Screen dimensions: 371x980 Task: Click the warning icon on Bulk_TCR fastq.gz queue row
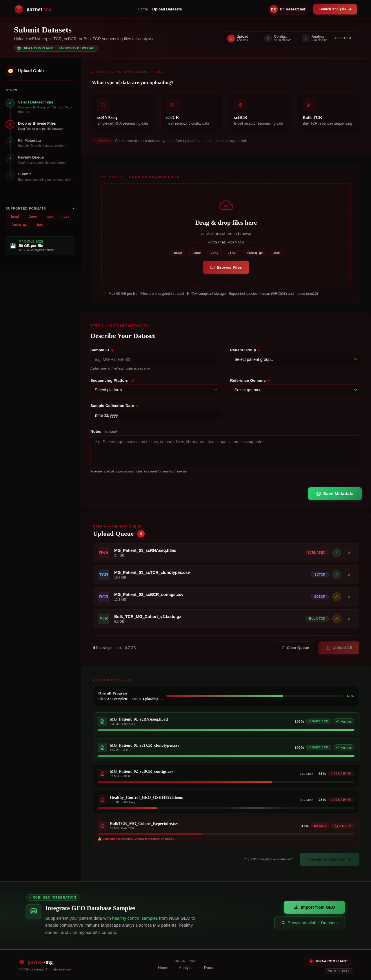(x=337, y=619)
